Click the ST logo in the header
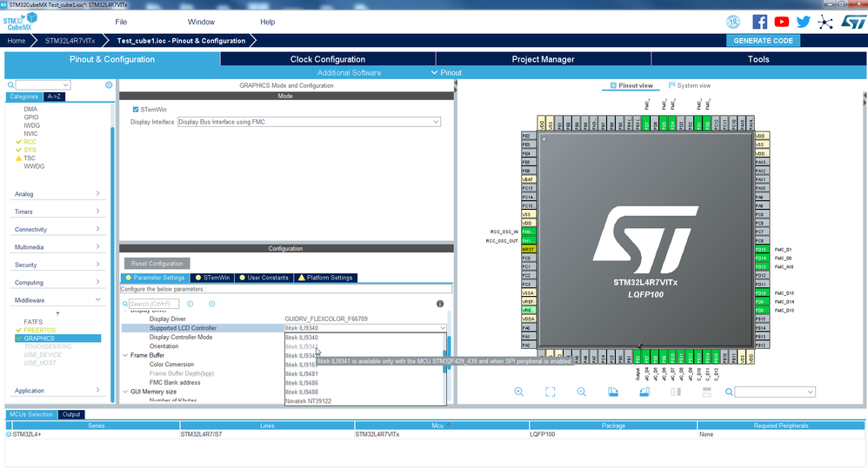Image resolution: width=868 pixels, height=470 pixels. click(x=853, y=22)
